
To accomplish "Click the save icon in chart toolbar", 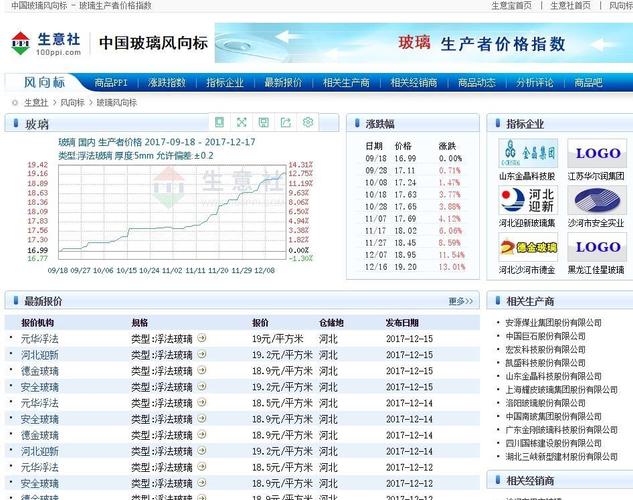I will [x=264, y=122].
